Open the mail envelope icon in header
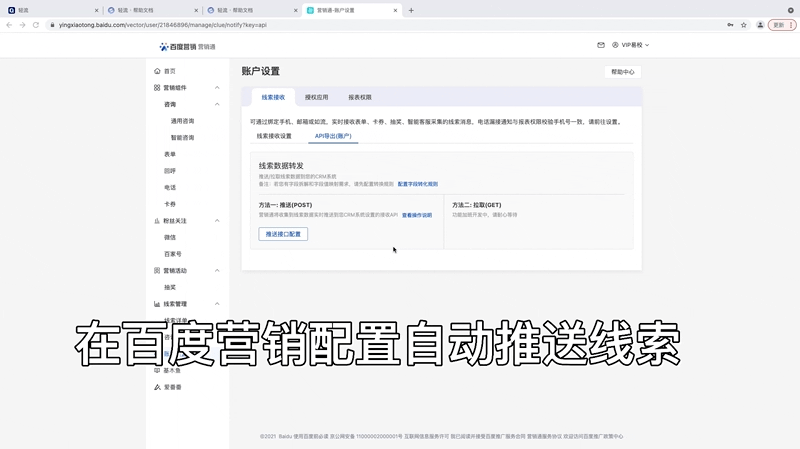Viewport: 800px width, 449px height. point(601,45)
